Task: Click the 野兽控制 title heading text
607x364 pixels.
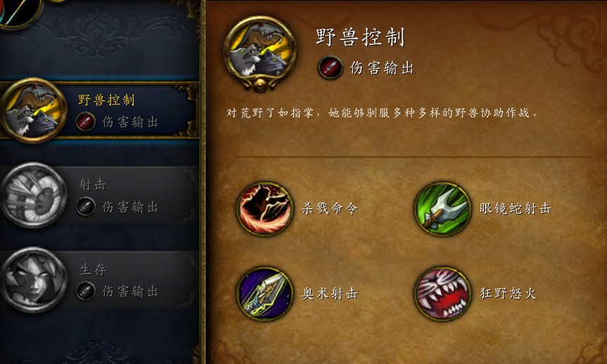Action: (360, 37)
